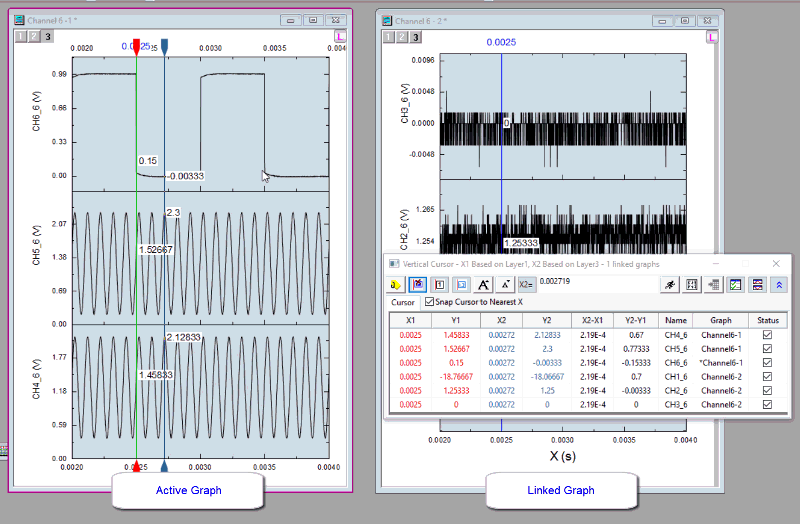Image resolution: width=800 pixels, height=524 pixels.
Task: Uncheck the Status box for CH4_6 row
Action: pos(767,335)
